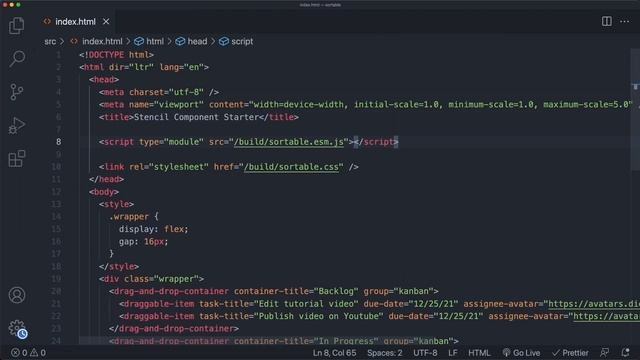This screenshot has height=360, width=640.
Task: Open the More Actions ellipsis menu
Action: click(624, 21)
